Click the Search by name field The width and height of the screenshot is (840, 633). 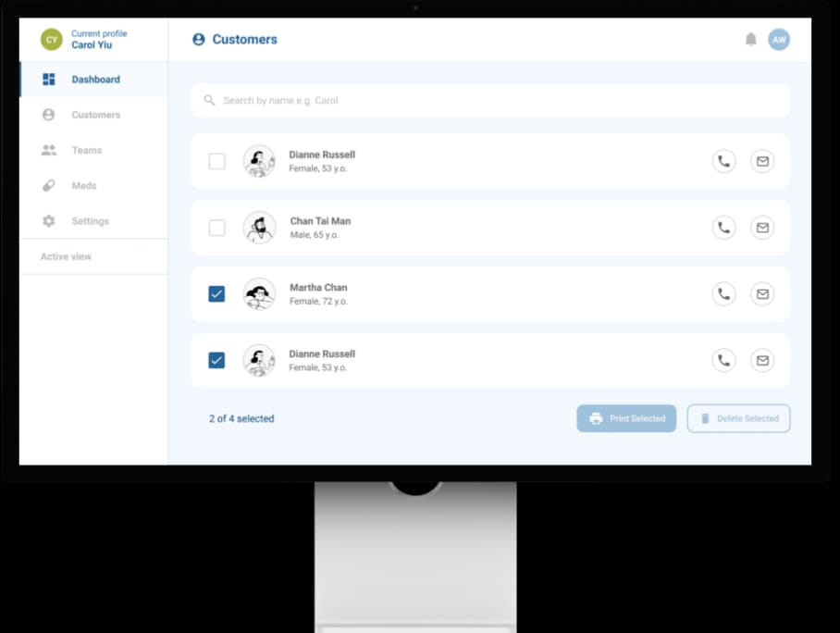point(490,100)
